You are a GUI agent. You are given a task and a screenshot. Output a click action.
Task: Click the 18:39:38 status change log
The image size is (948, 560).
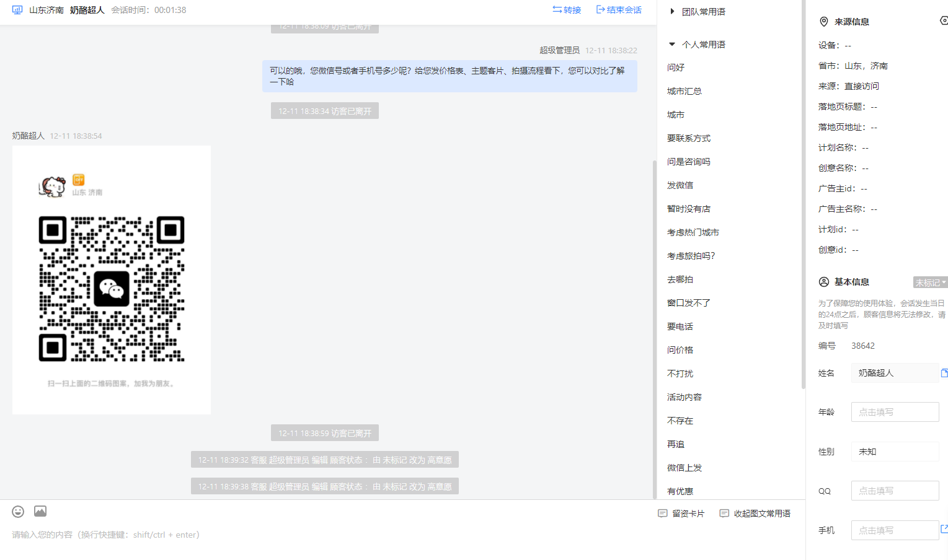[x=325, y=486]
